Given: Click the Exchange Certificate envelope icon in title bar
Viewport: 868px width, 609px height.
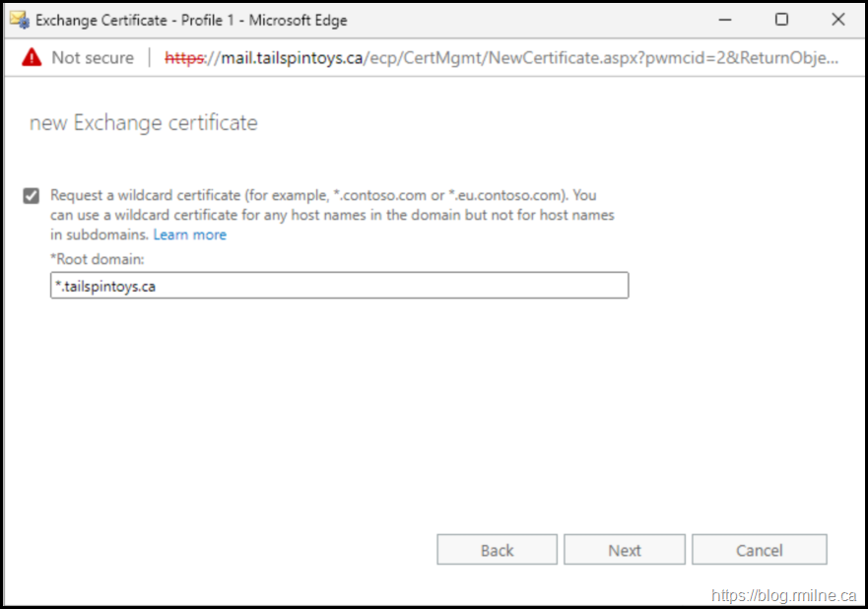Looking at the screenshot, I should (20, 20).
